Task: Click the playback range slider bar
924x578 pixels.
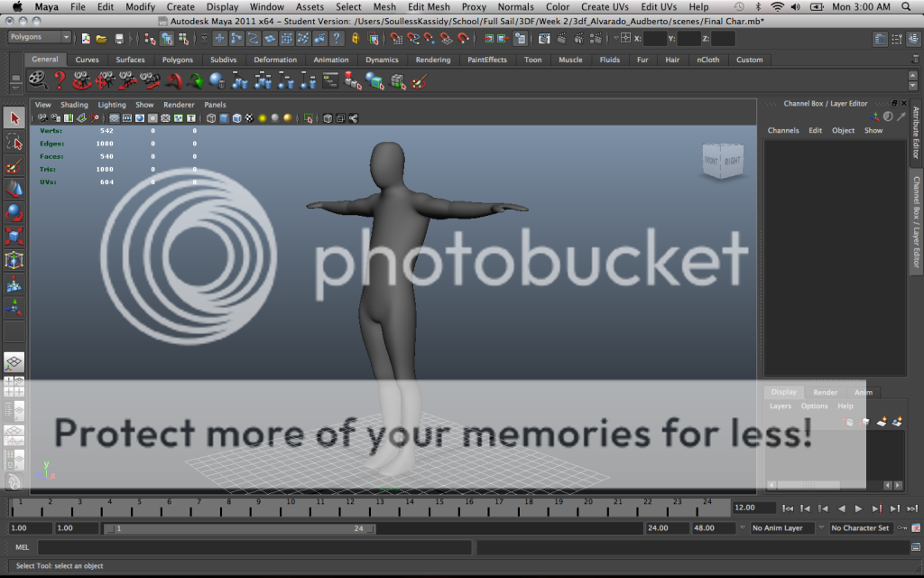Action: [239, 528]
